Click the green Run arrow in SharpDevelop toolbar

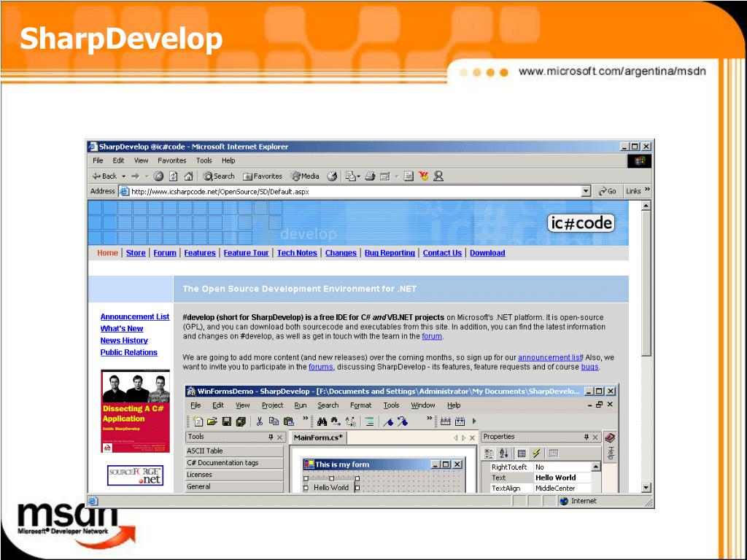coord(474,421)
